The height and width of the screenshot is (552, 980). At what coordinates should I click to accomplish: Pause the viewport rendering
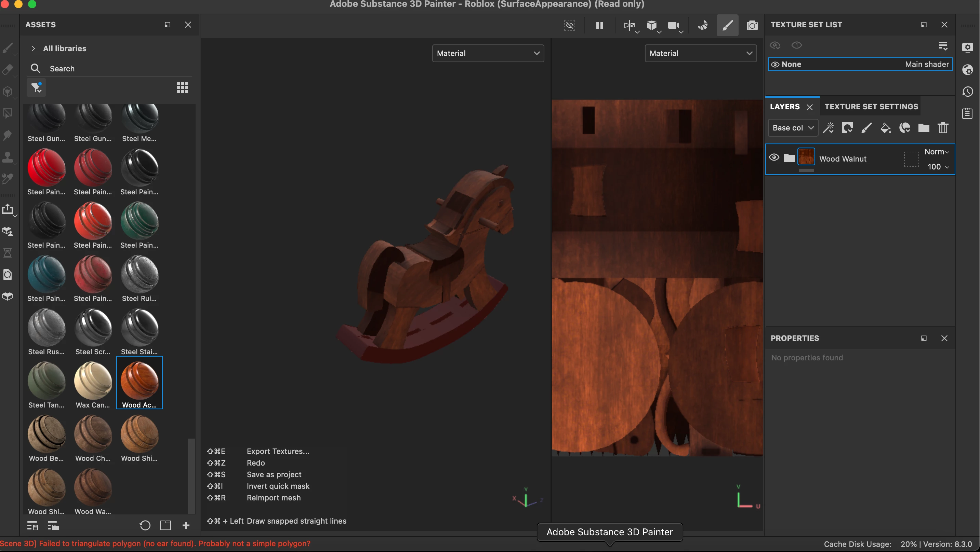pos(599,26)
